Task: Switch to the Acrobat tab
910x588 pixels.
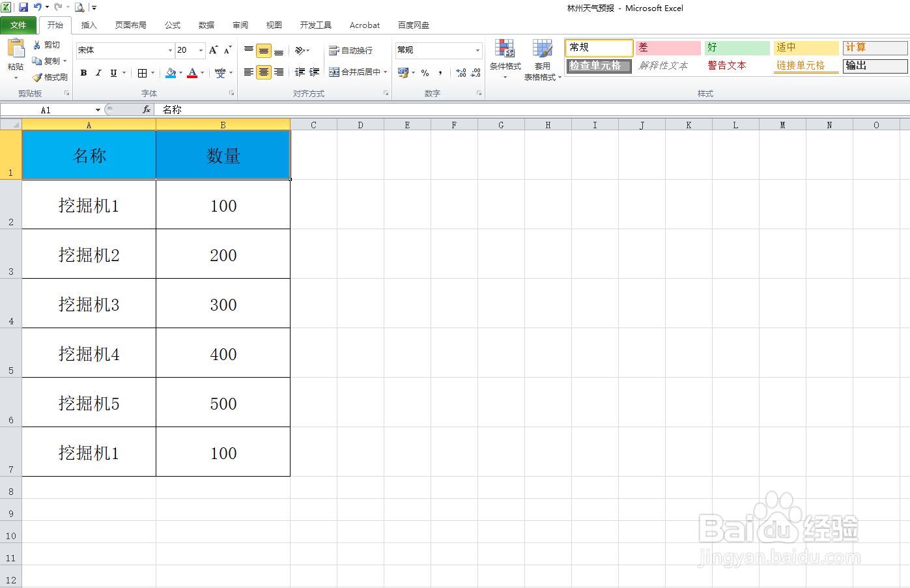Action: click(x=365, y=25)
